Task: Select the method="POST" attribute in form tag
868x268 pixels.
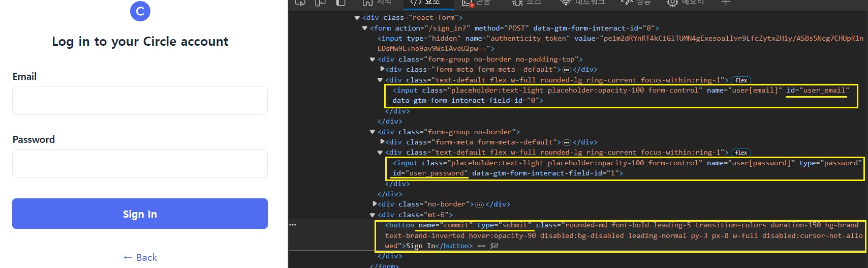Action: point(502,28)
